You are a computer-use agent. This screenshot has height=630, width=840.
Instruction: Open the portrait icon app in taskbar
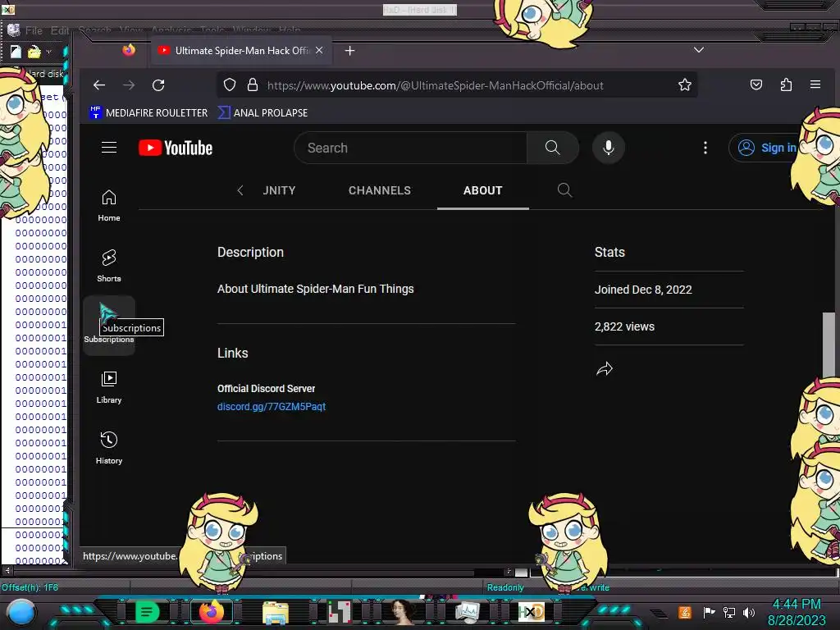click(x=403, y=612)
